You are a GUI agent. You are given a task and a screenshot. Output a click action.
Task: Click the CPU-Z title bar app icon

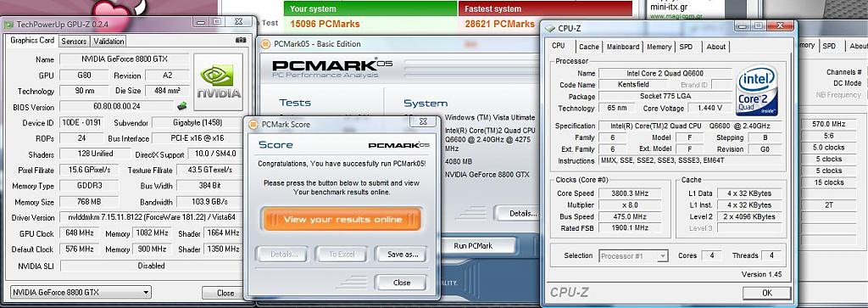tap(549, 28)
